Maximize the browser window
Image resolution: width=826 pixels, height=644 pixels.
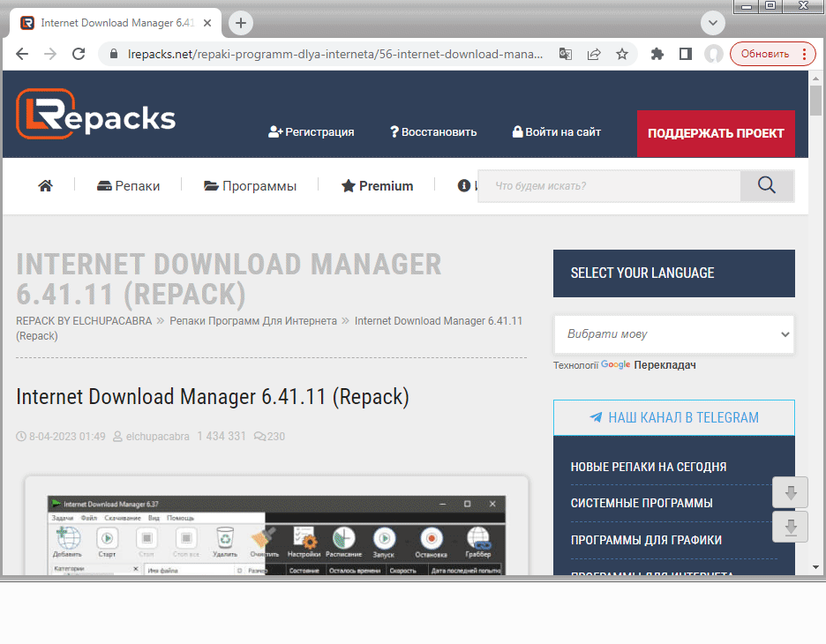click(x=770, y=6)
